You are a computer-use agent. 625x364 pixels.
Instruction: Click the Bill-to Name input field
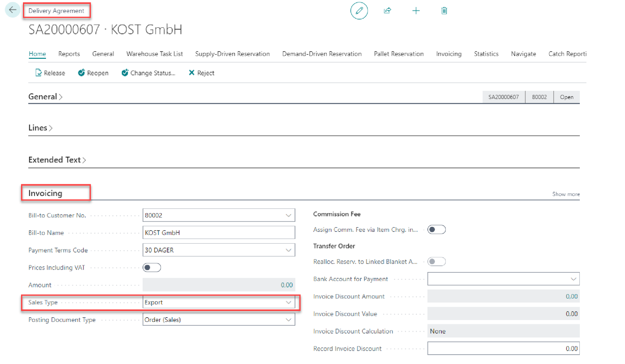(219, 233)
